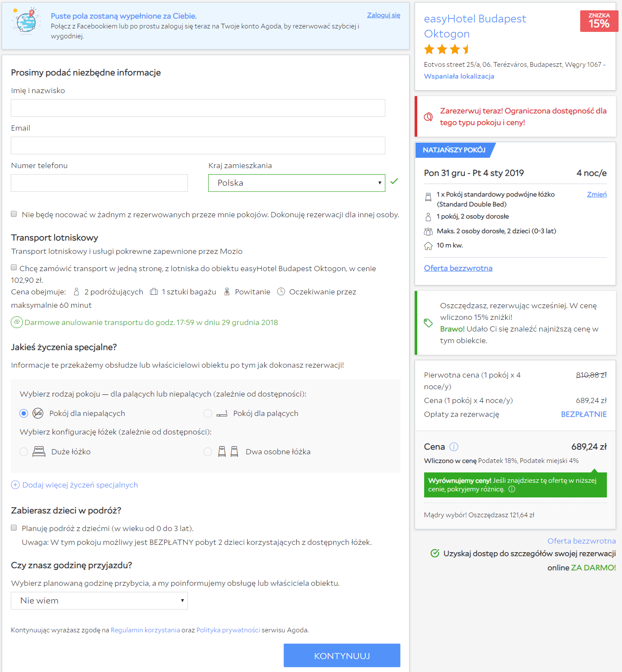The width and height of the screenshot is (622, 672).
Task: Click the twin beds icon
Action: (x=228, y=452)
